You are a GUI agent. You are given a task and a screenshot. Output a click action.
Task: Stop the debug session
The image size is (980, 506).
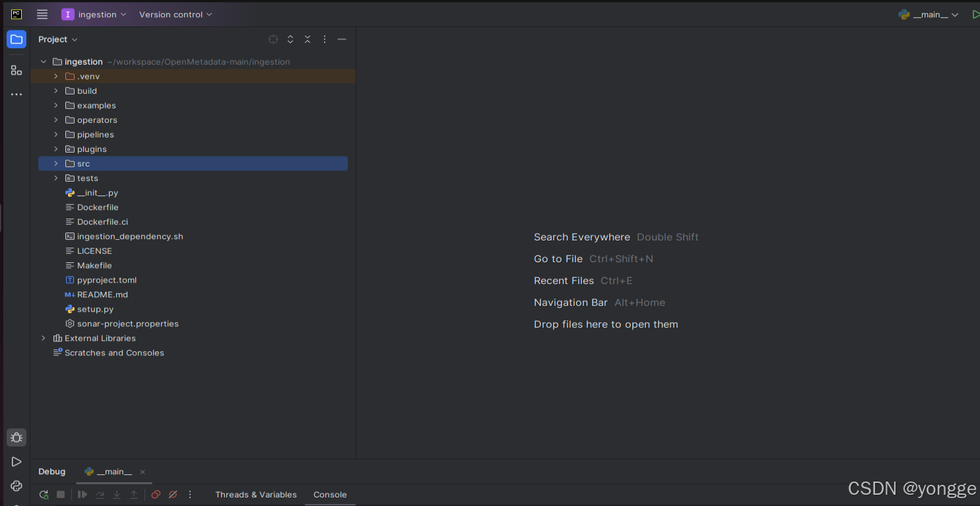(61, 495)
